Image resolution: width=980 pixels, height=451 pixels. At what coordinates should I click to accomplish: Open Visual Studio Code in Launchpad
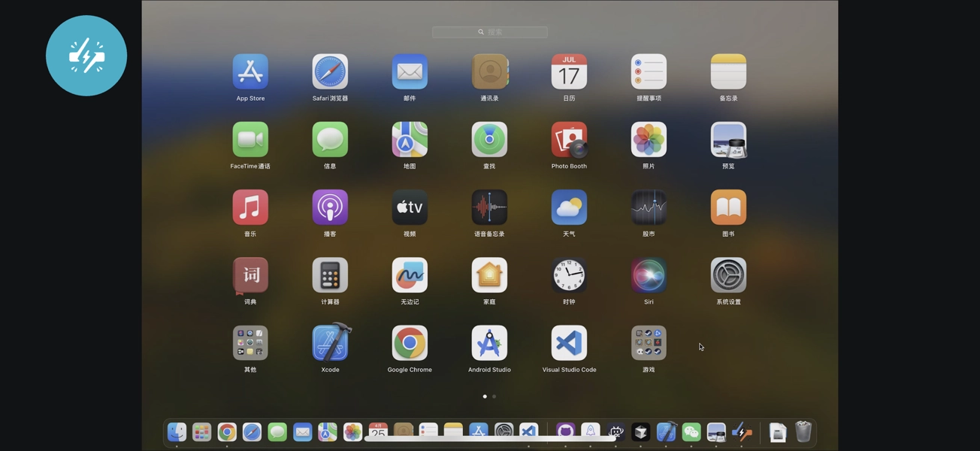point(569,344)
